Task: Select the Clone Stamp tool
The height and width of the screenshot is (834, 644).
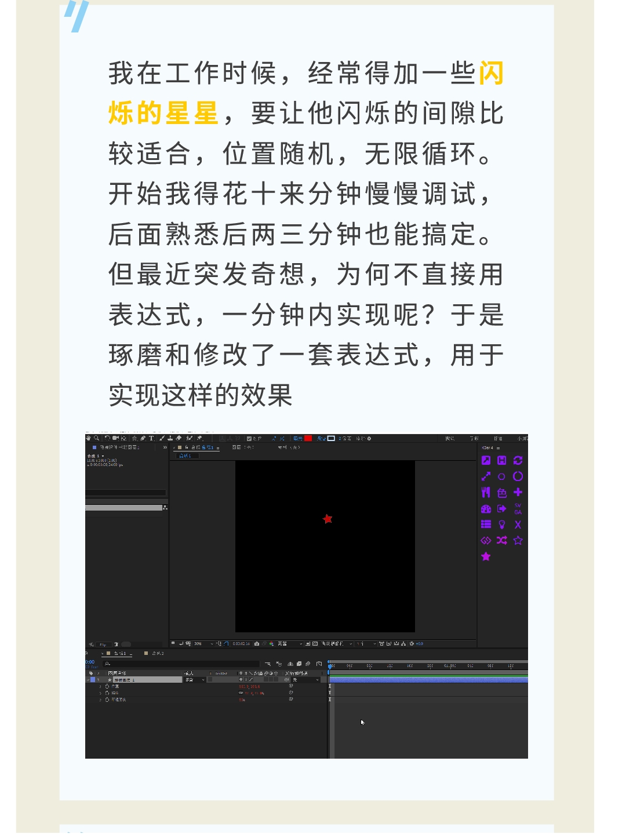Action: click(x=170, y=438)
